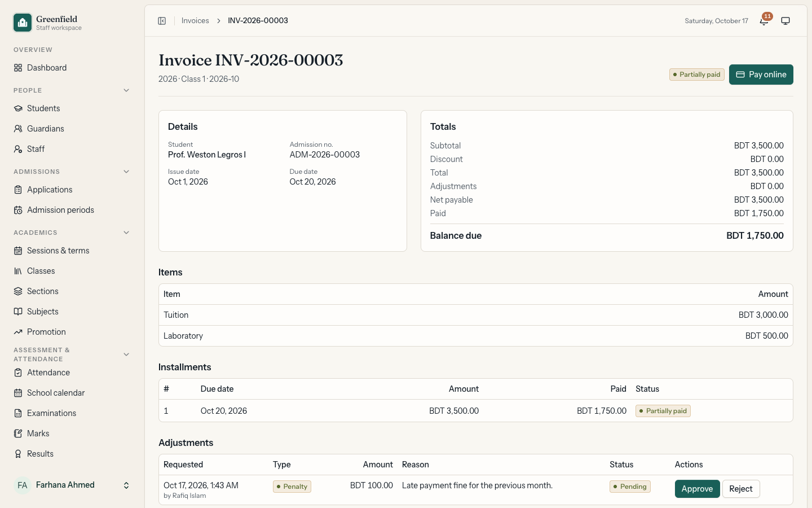The width and height of the screenshot is (812, 508).
Task: Go to the Students page
Action: tap(72, 108)
